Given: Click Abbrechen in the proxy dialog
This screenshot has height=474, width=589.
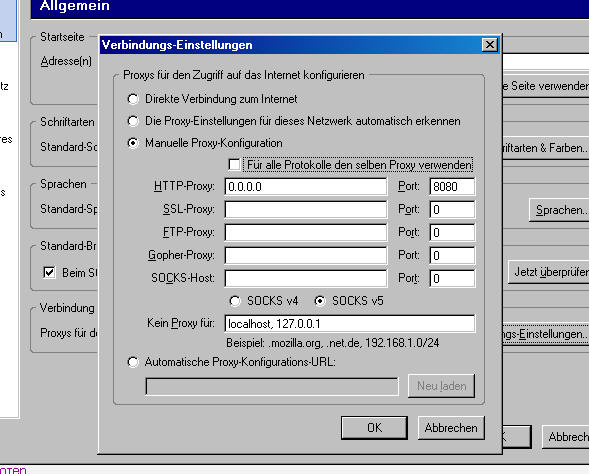Looking at the screenshot, I should pyautogui.click(x=451, y=428).
